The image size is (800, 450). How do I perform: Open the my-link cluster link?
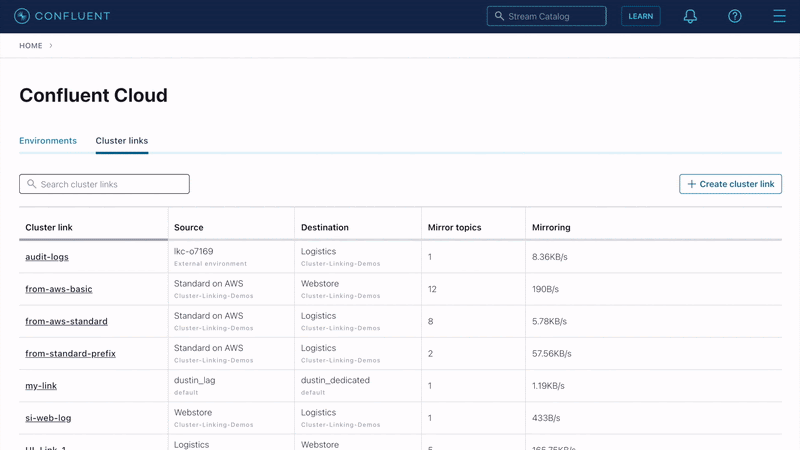click(41, 386)
